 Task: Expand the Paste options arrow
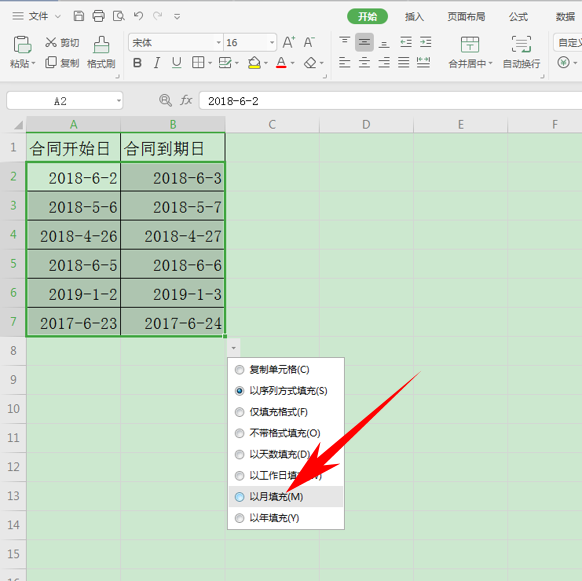tap(33, 63)
